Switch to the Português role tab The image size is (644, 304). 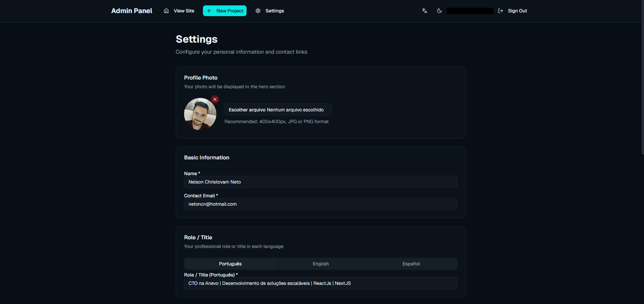click(x=230, y=264)
